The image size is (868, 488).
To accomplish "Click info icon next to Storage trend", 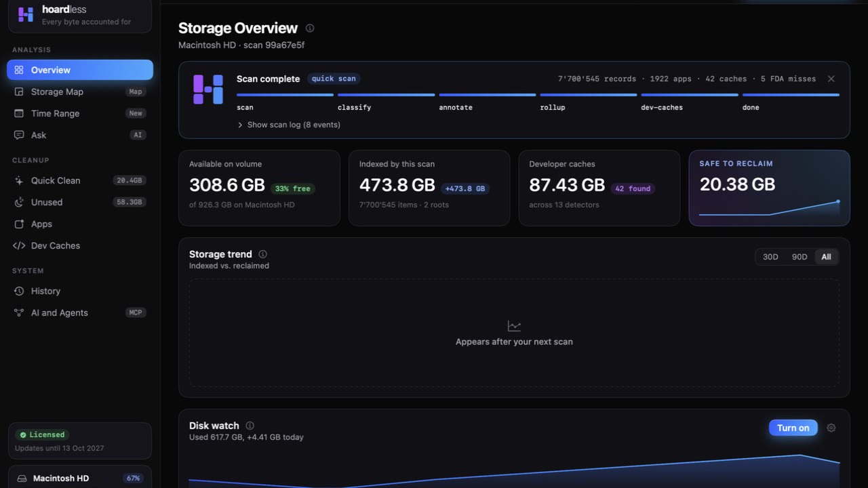I will pyautogui.click(x=262, y=254).
